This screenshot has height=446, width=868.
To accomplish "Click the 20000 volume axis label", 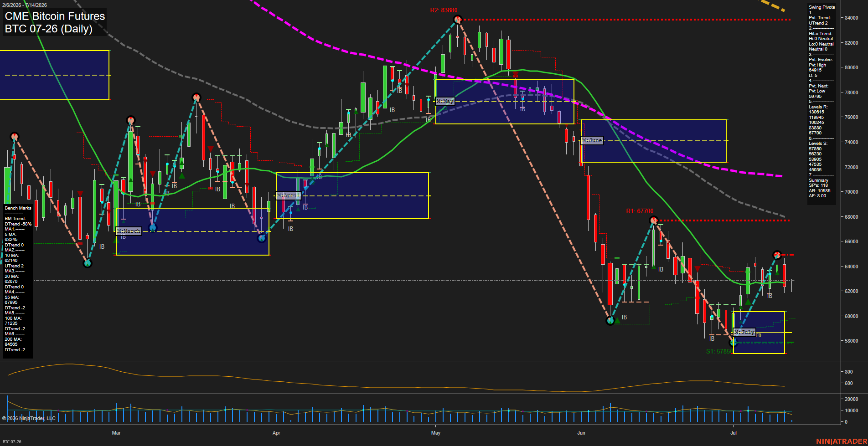I will (851, 400).
